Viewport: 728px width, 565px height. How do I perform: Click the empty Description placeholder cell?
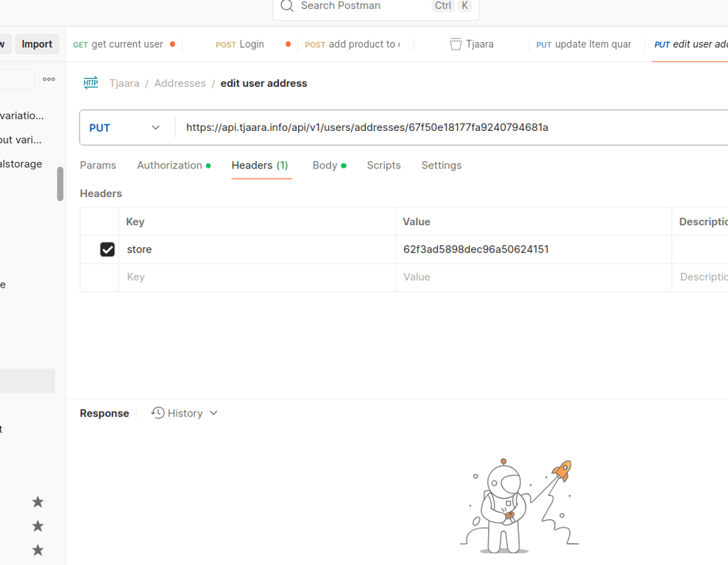click(700, 277)
